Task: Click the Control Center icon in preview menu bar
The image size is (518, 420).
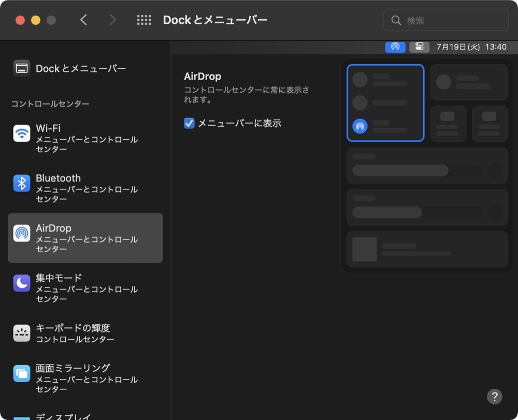Action: point(419,47)
